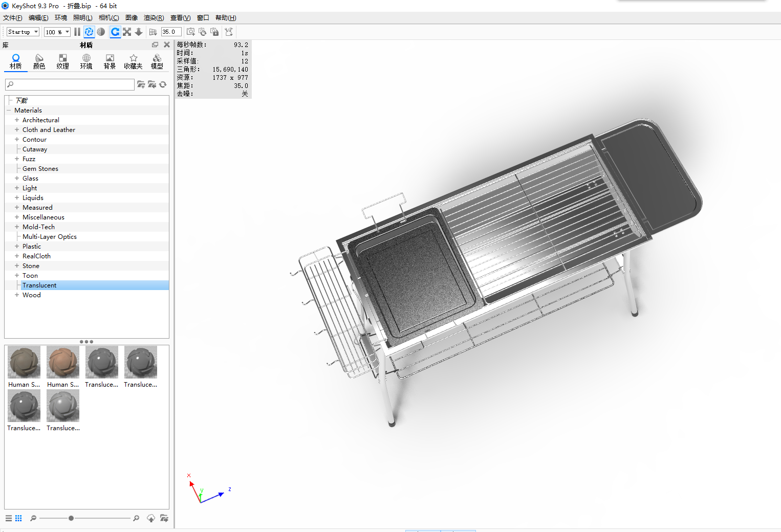Expand the Architectural folder
The image size is (781, 532).
coord(17,120)
